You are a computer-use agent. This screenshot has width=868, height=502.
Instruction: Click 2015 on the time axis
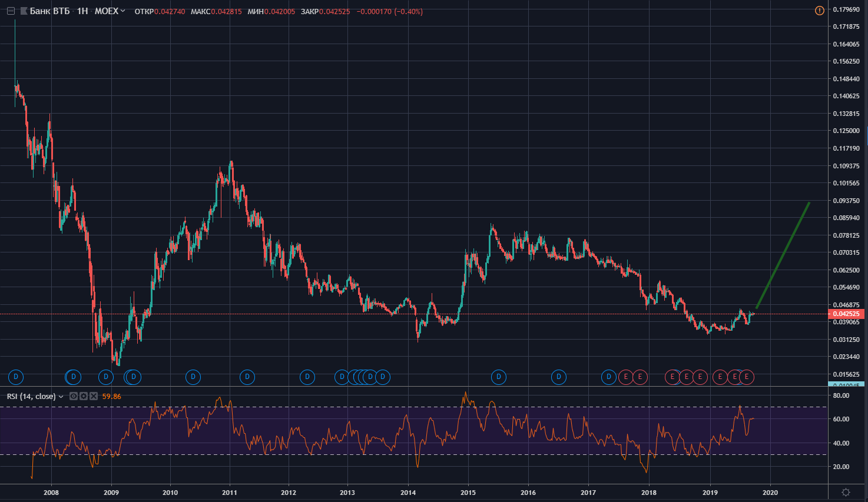pos(468,493)
